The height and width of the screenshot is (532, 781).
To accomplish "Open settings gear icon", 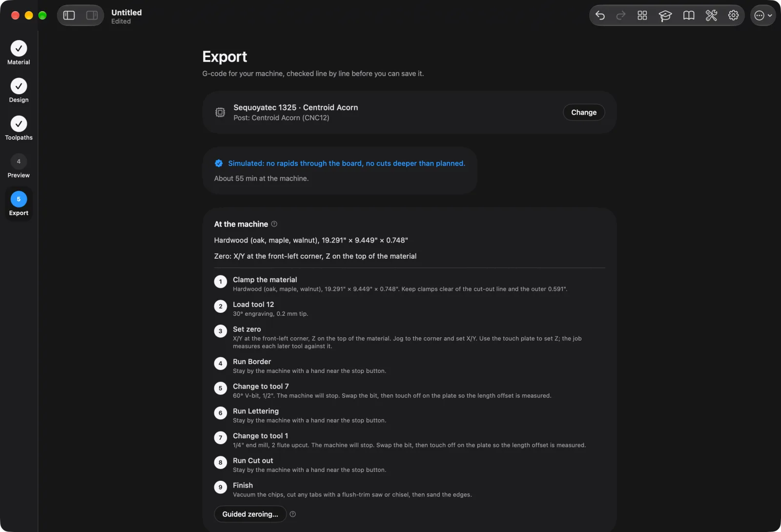I will pos(733,16).
